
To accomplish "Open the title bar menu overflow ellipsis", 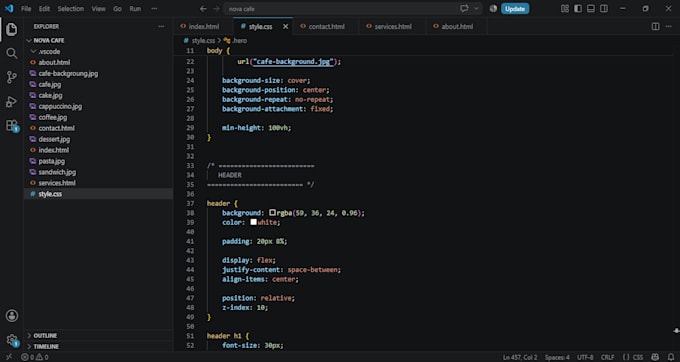I will pos(154,9).
